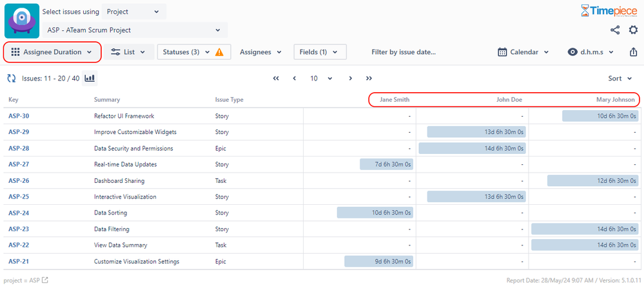This screenshot has width=644, height=286.
Task: Click the John Doe column header
Action: [509, 100]
